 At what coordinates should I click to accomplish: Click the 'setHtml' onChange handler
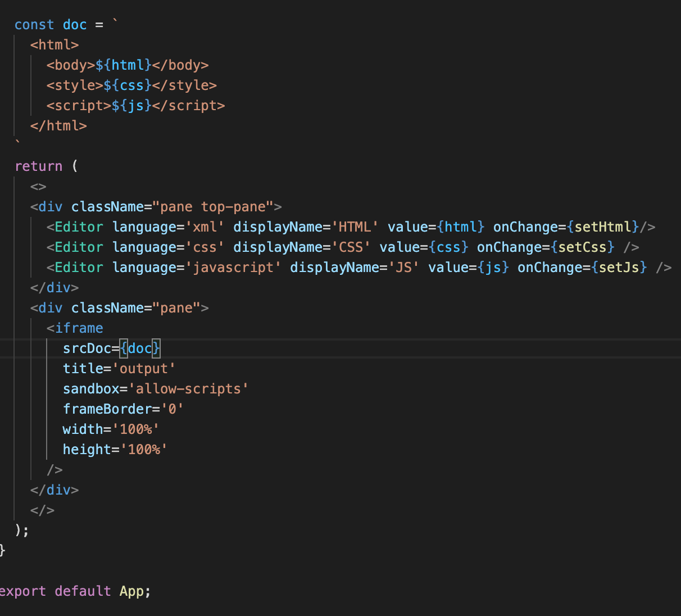603,227
